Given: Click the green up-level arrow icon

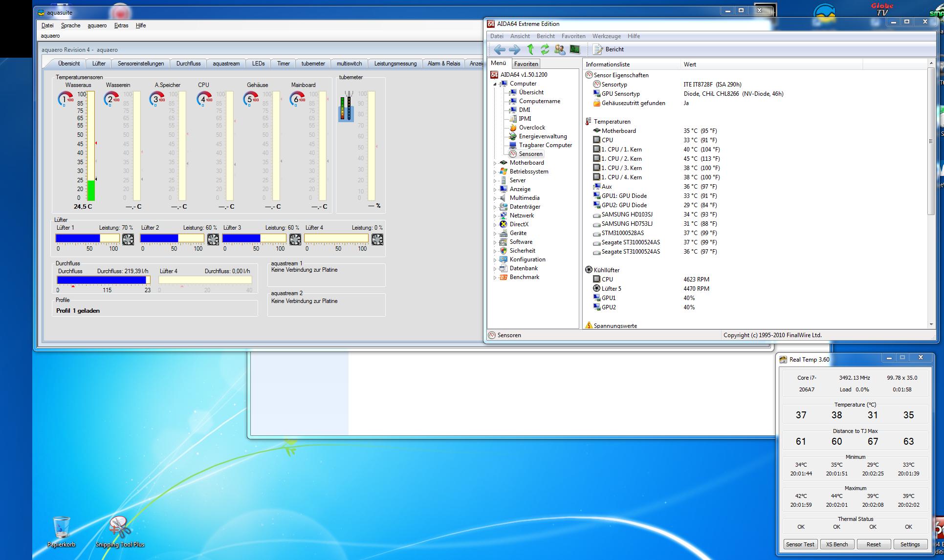Looking at the screenshot, I should tap(530, 49).
